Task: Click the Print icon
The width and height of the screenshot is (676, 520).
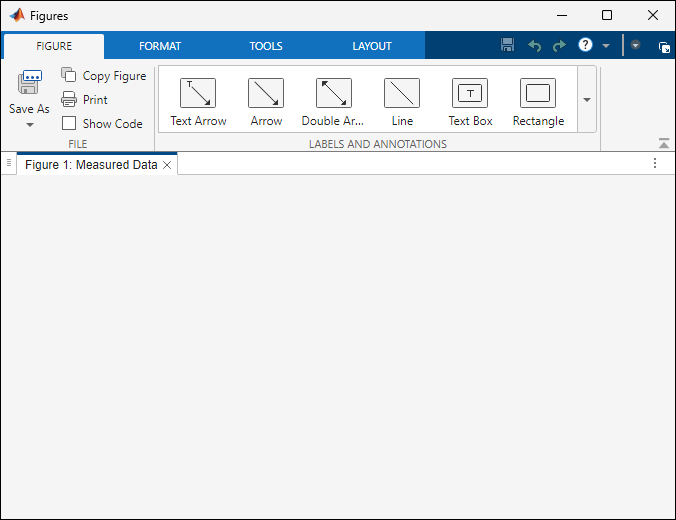Action: (x=69, y=100)
